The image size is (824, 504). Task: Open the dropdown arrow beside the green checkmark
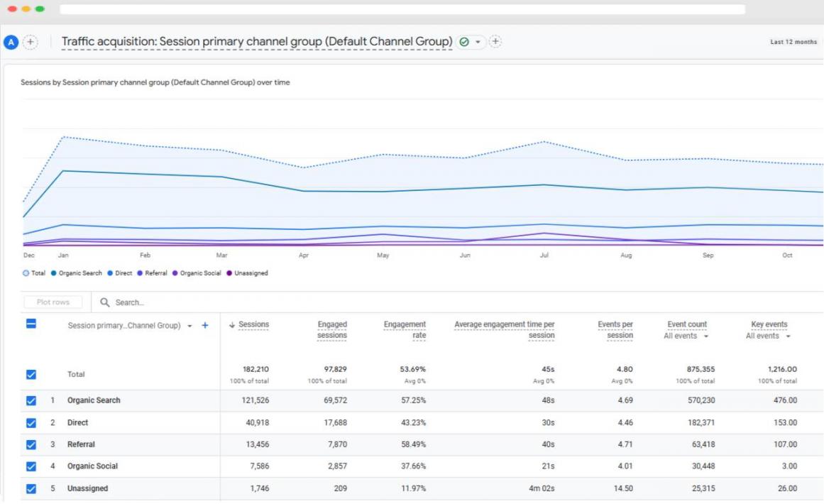coord(478,41)
